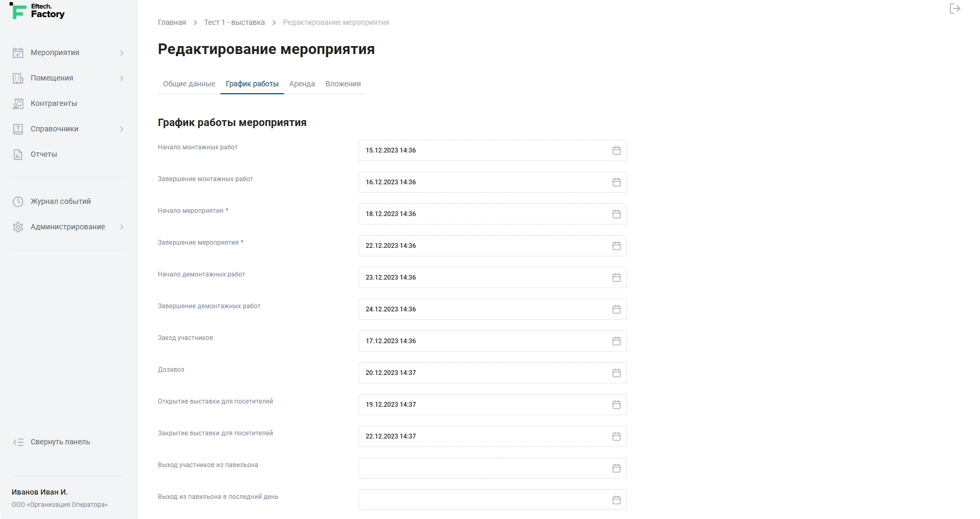This screenshot has width=980, height=519.
Task: Open calendar for Завершение демонтажных работ
Action: pos(616,309)
